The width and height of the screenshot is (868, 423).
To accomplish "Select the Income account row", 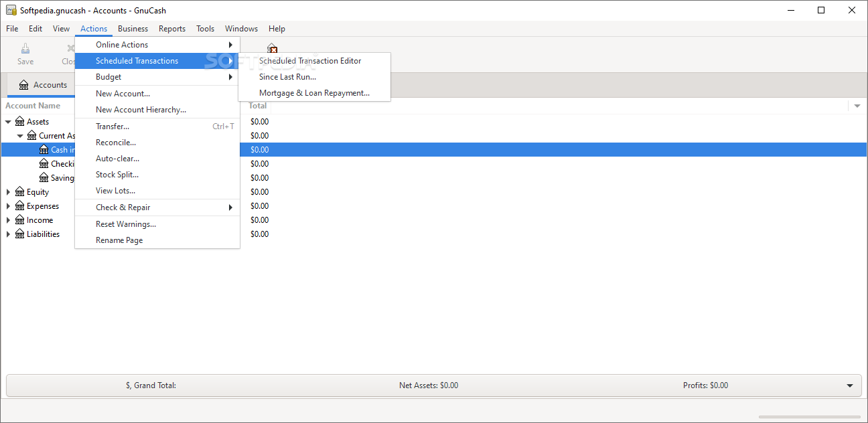I will click(x=434, y=220).
